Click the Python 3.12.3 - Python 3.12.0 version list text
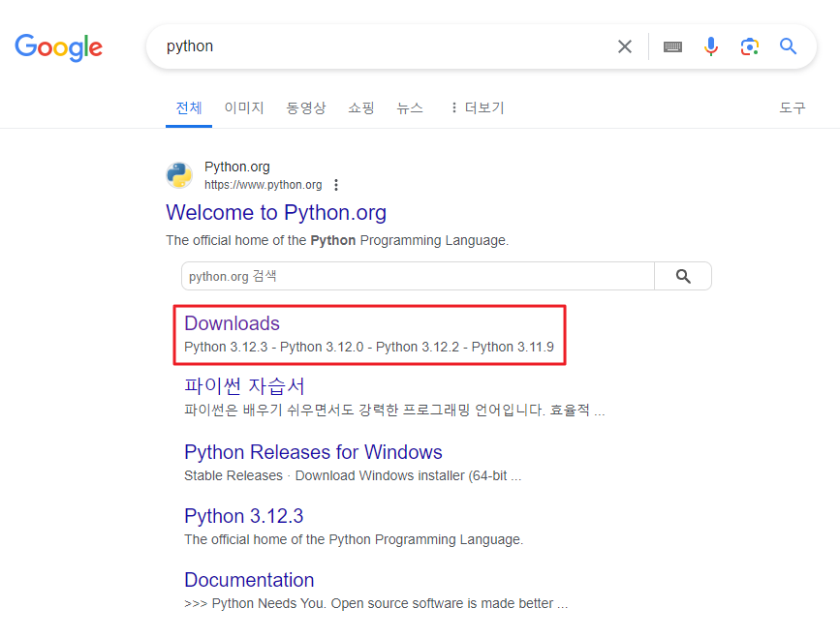 369,347
